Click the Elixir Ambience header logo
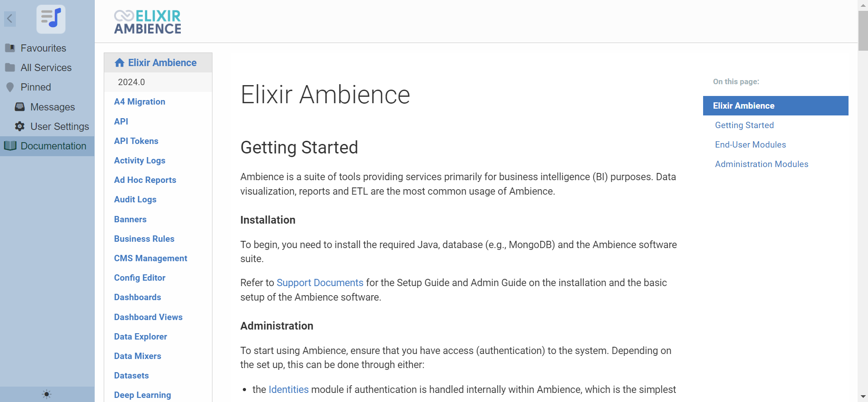The width and height of the screenshot is (868, 402). pyautogui.click(x=148, y=22)
